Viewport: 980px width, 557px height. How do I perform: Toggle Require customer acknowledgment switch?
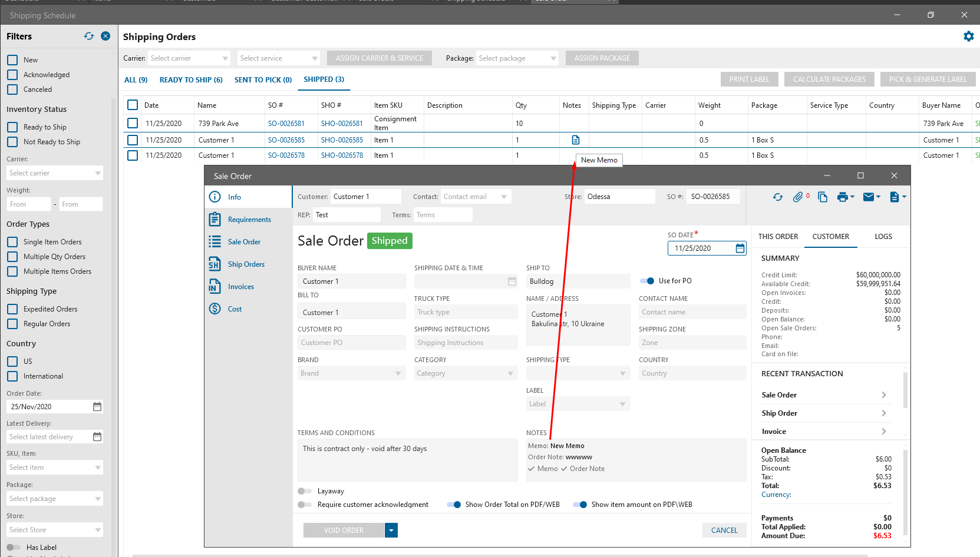pos(305,505)
